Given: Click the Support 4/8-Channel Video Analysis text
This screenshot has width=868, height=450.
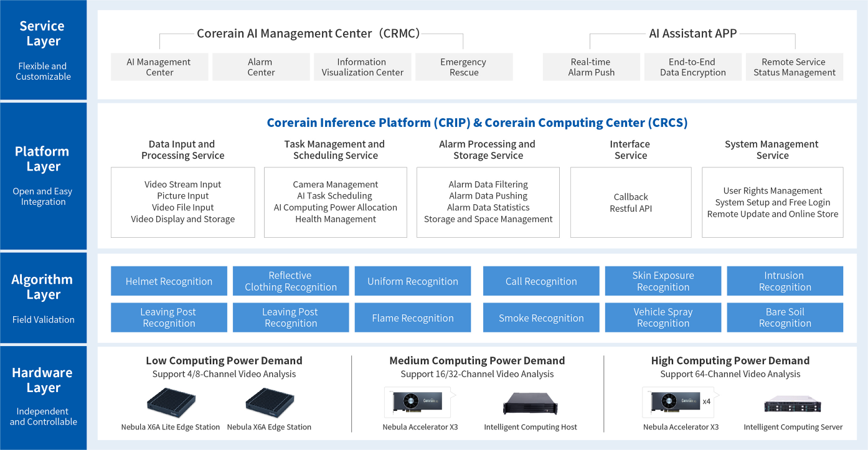Looking at the screenshot, I should [224, 374].
